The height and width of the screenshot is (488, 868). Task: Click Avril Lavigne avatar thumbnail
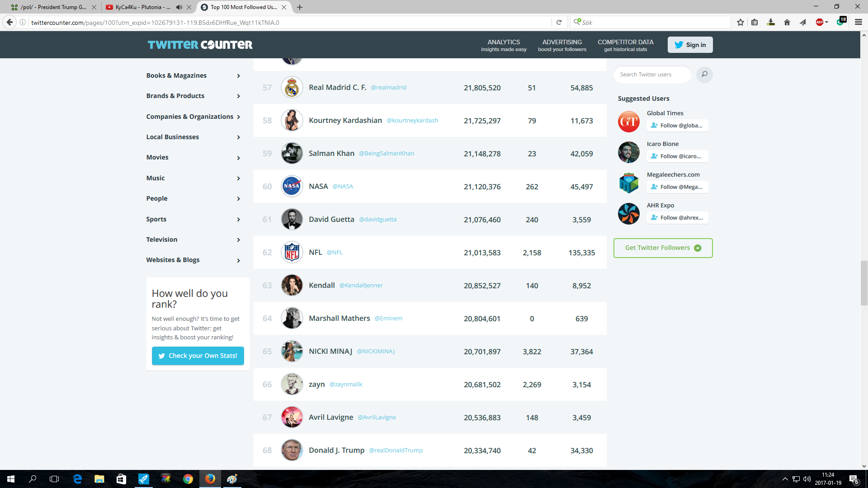(x=292, y=417)
